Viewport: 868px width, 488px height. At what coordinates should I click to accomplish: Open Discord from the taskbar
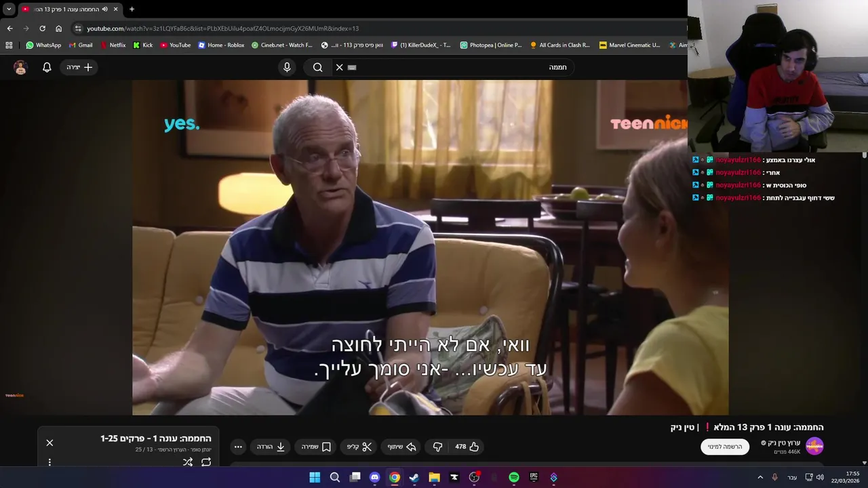pos(374,477)
